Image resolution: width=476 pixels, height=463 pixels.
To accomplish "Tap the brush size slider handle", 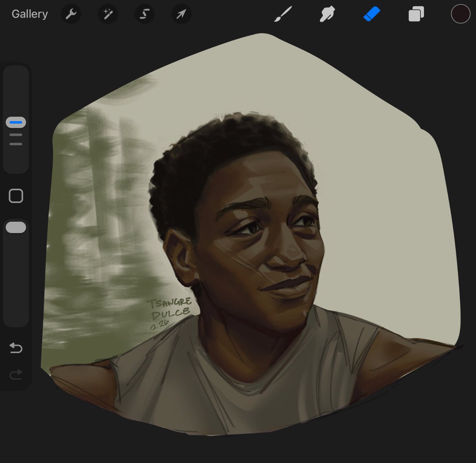I will pyautogui.click(x=16, y=122).
